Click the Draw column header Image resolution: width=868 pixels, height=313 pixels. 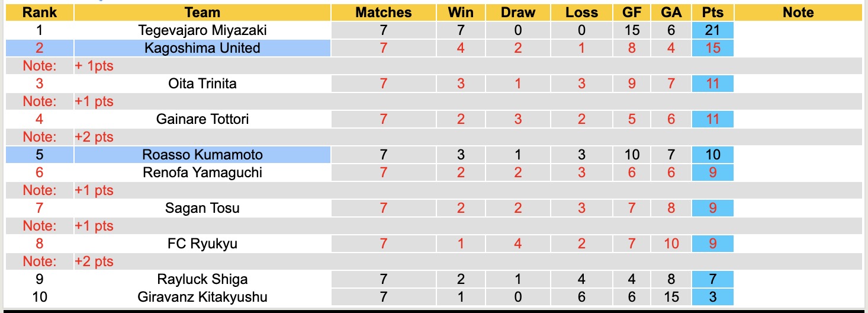coord(517,12)
